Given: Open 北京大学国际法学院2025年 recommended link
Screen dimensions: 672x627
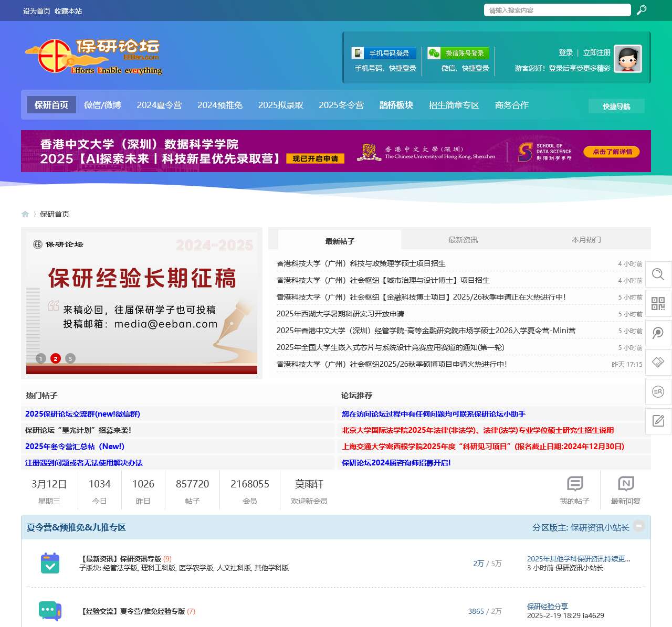Looking at the screenshot, I should [x=478, y=430].
